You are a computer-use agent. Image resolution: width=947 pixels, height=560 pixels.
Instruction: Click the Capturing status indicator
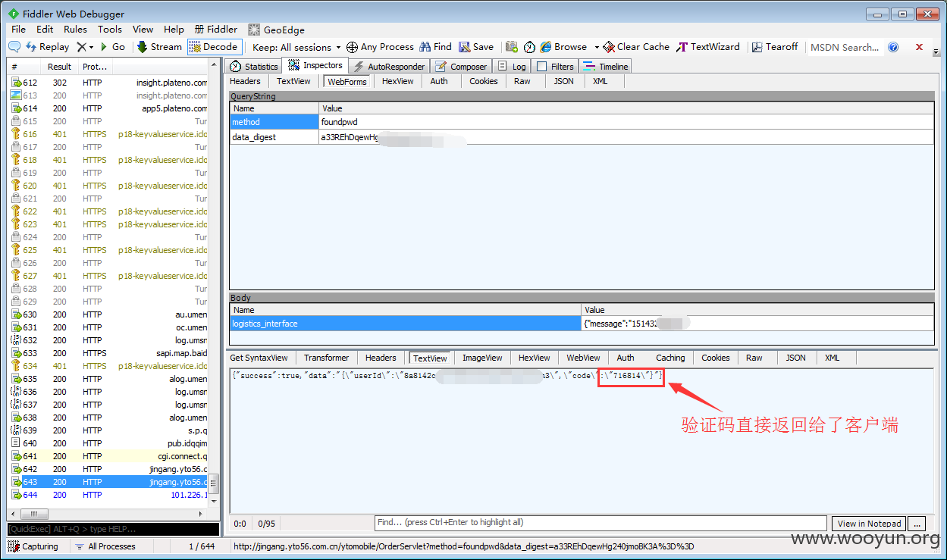(x=33, y=546)
